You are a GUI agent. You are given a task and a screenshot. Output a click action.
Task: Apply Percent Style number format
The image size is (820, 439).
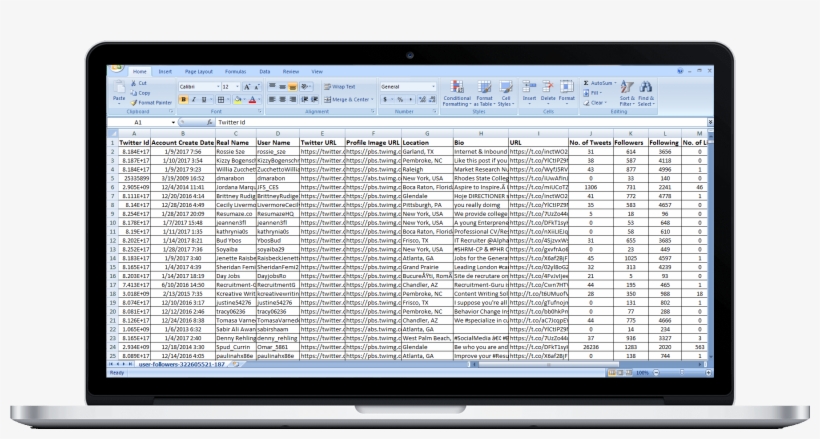[x=400, y=99]
